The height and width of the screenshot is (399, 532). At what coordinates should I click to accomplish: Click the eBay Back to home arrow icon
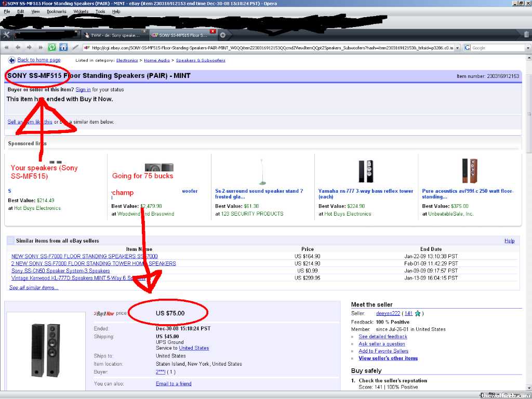point(11,60)
